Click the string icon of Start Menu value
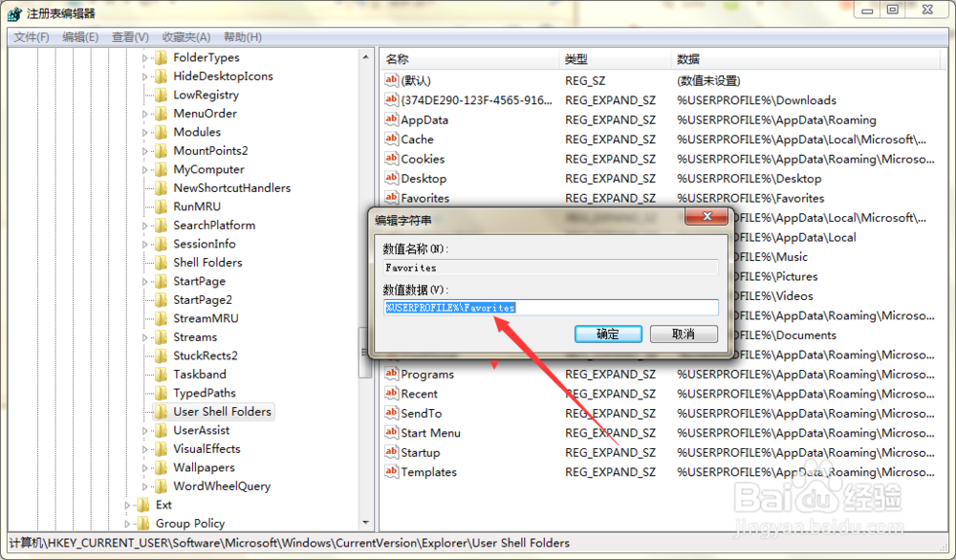 point(391,432)
